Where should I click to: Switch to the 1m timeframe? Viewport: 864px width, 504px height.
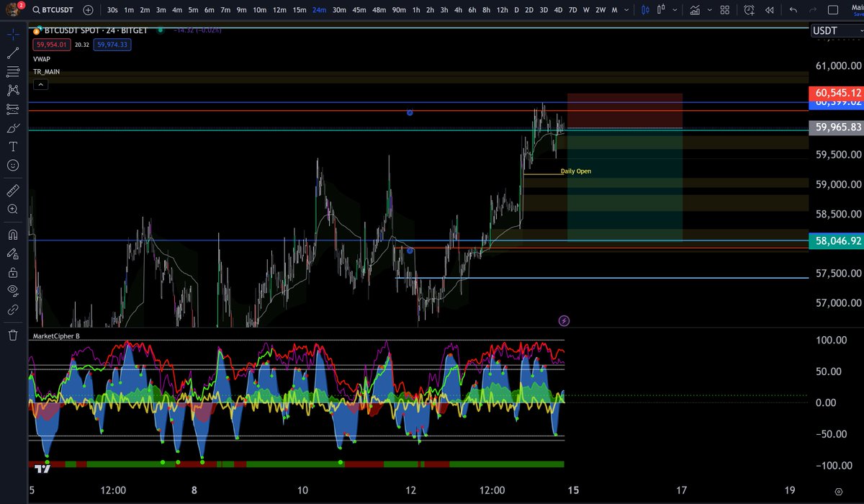click(x=129, y=10)
